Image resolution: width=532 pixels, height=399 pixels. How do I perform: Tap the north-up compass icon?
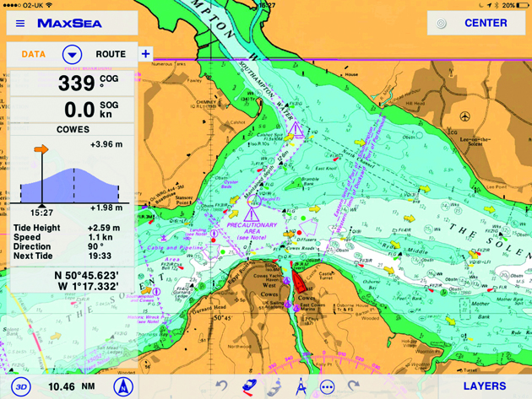click(123, 387)
